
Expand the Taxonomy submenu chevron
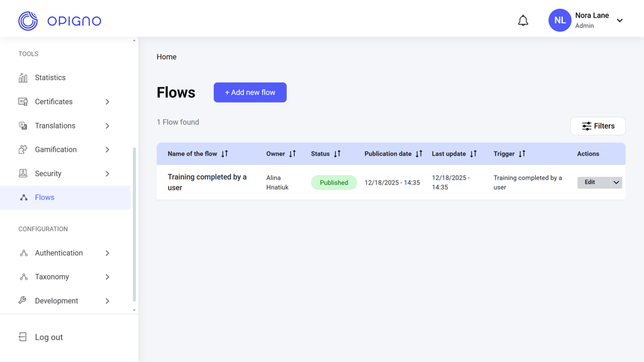click(x=107, y=277)
